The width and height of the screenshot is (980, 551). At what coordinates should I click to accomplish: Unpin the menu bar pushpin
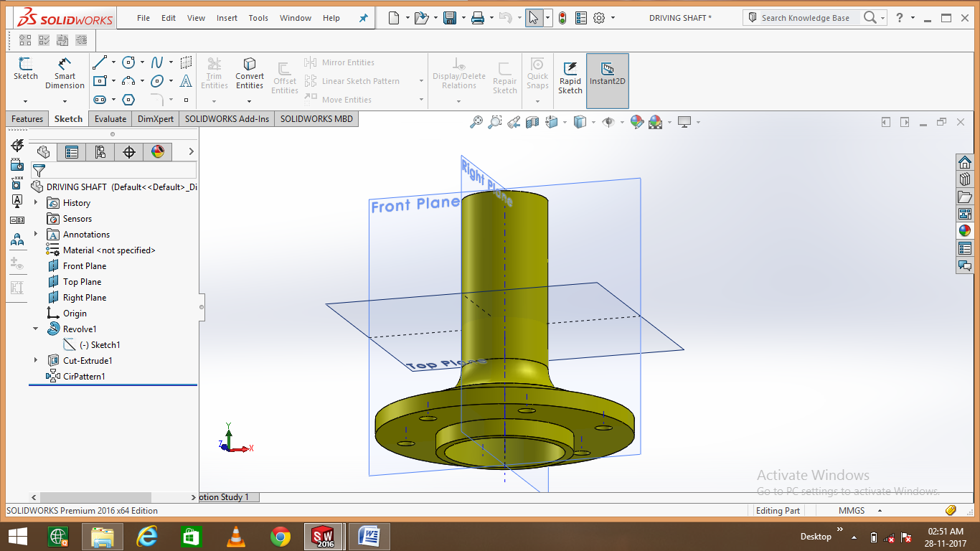click(x=363, y=18)
